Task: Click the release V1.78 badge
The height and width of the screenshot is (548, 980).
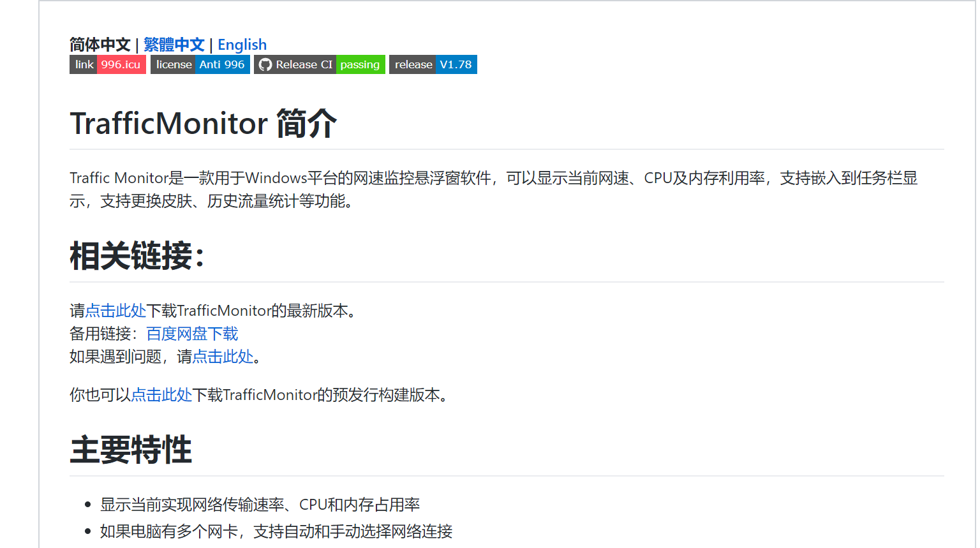Action: (x=433, y=64)
